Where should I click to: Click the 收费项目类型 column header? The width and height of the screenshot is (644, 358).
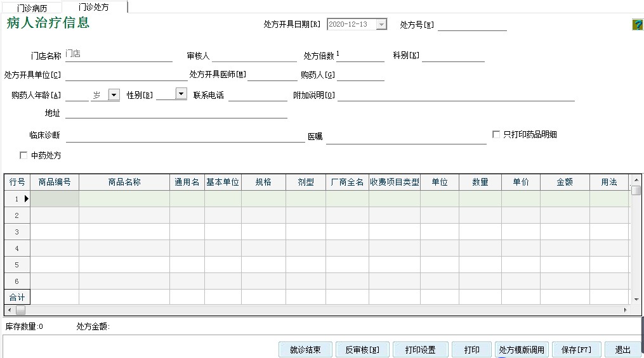pos(395,182)
